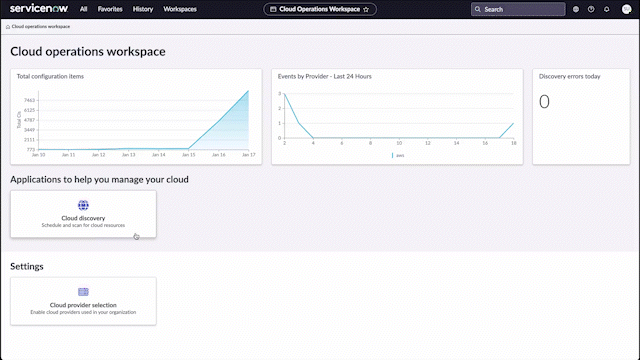The width and height of the screenshot is (640, 360).
Task: Click the Settings heading
Action: pos(27,267)
